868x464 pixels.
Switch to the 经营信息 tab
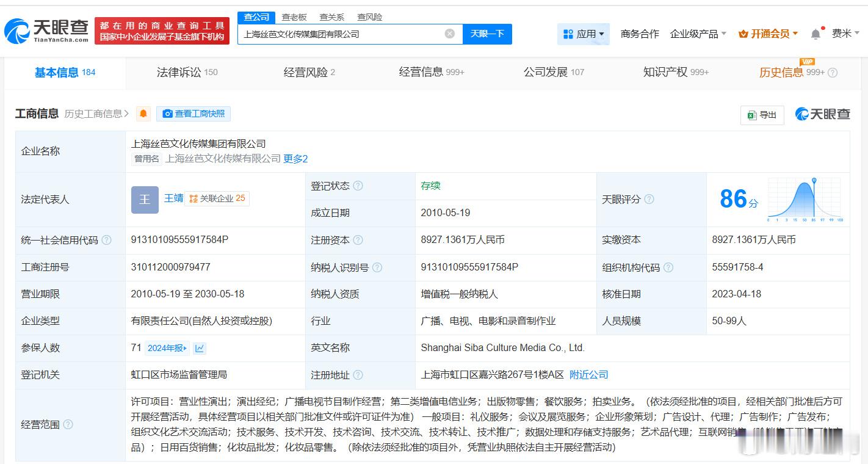(432, 73)
